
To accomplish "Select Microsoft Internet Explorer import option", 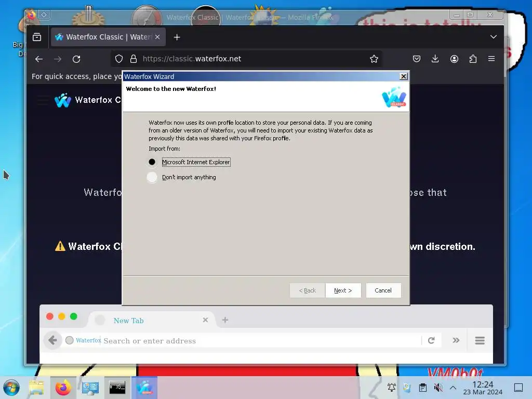I will (x=152, y=162).
